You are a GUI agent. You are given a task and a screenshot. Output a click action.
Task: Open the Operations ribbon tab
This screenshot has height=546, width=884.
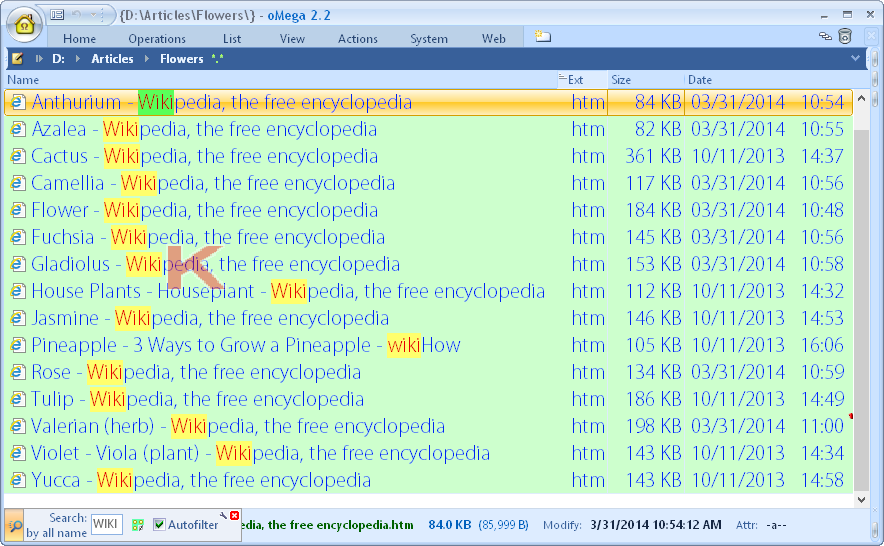(x=157, y=39)
